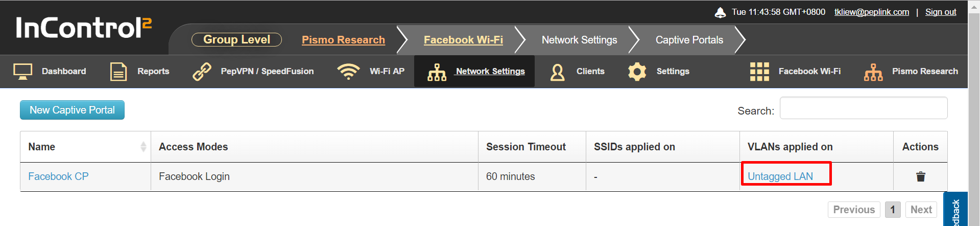Go to the Next page

[x=921, y=210]
